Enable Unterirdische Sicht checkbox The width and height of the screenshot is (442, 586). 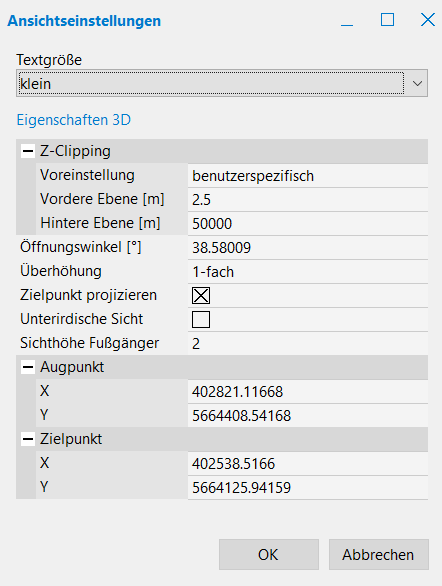(201, 320)
